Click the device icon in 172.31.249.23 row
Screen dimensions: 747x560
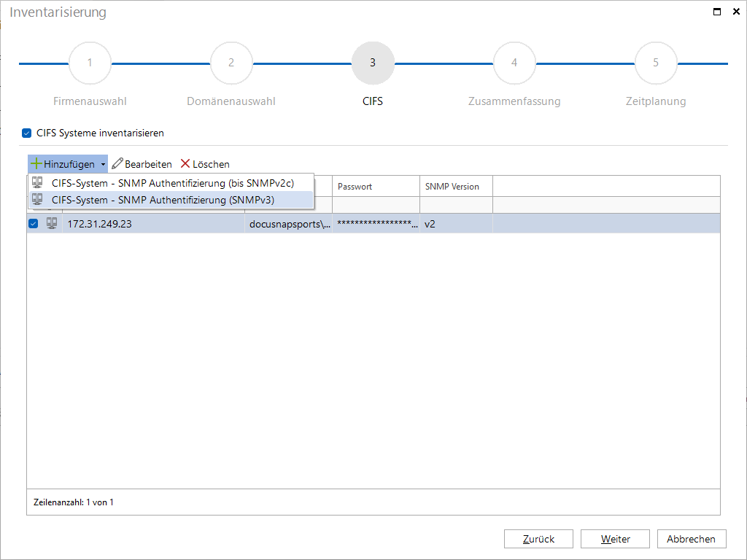click(52, 223)
